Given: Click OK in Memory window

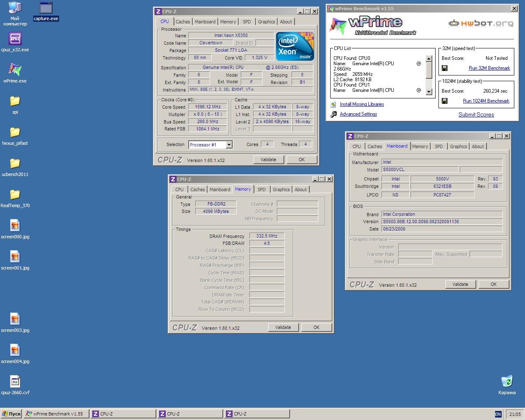Looking at the screenshot, I should 316,327.
